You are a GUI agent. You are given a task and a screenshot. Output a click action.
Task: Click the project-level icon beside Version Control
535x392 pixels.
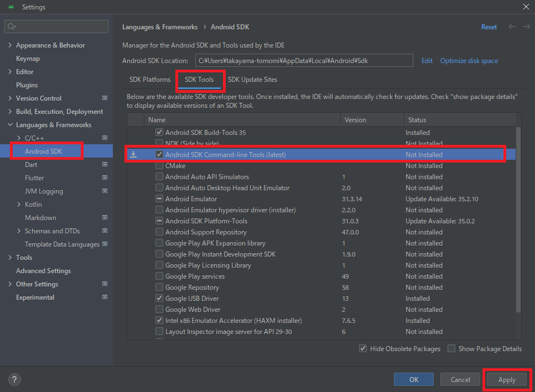pos(105,98)
